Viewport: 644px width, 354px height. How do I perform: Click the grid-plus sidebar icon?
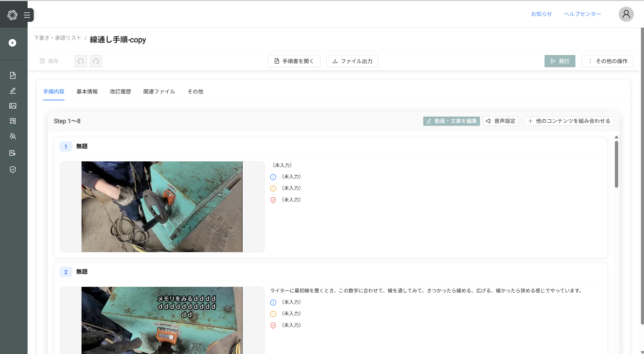pos(13,121)
